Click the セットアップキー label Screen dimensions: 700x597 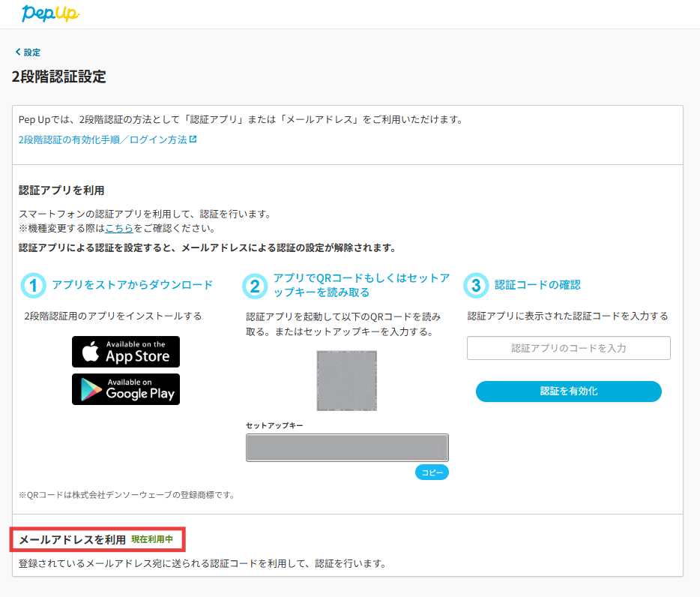click(x=274, y=425)
